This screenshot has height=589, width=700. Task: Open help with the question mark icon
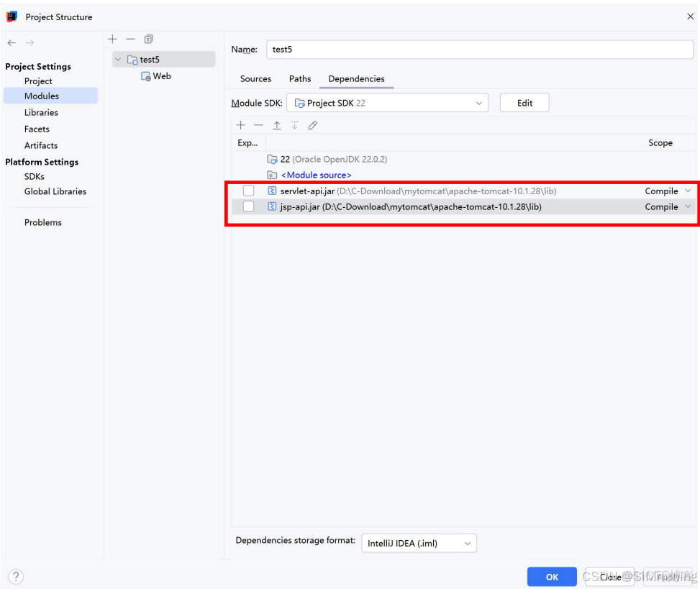pos(15,576)
